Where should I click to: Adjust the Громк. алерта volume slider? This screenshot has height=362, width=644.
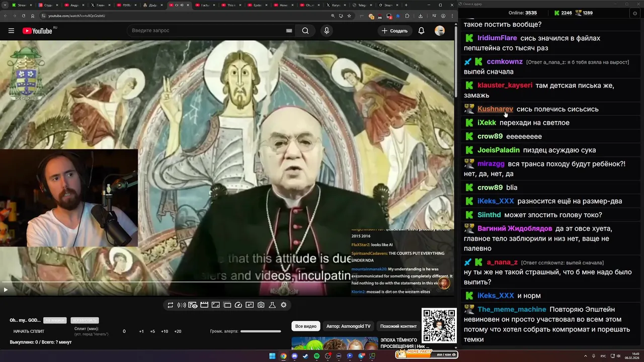(261, 331)
